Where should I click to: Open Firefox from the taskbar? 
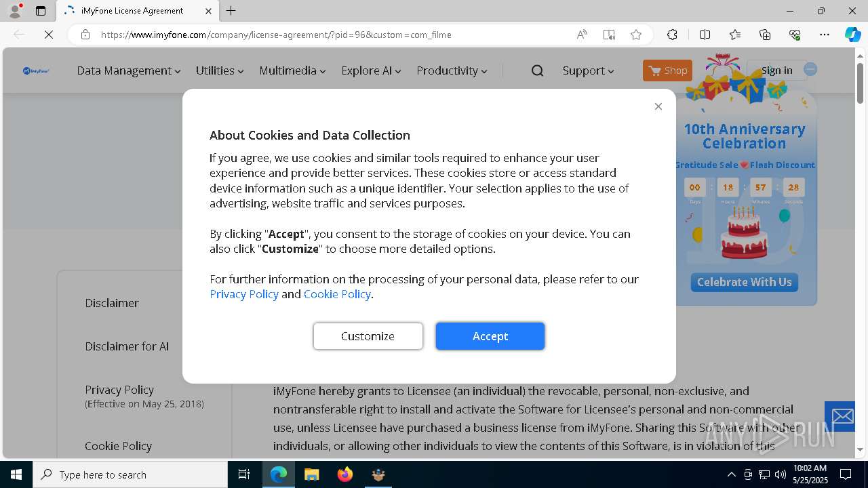click(345, 474)
